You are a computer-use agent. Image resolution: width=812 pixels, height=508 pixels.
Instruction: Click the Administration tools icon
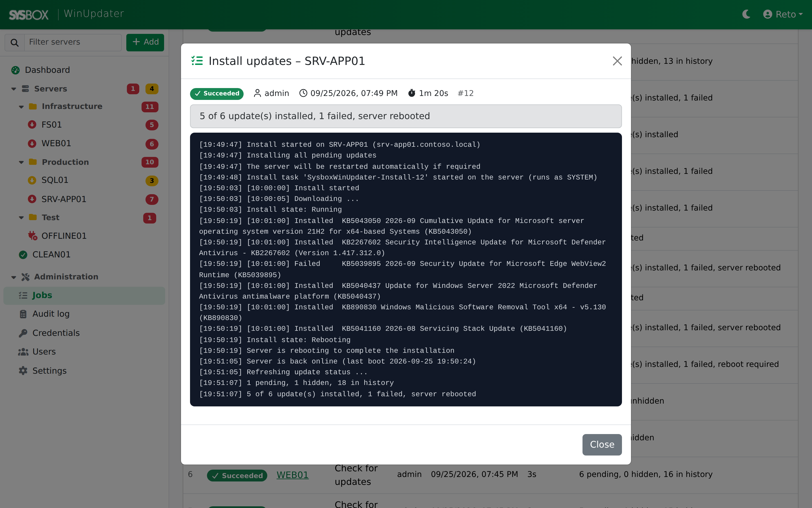coord(25,277)
